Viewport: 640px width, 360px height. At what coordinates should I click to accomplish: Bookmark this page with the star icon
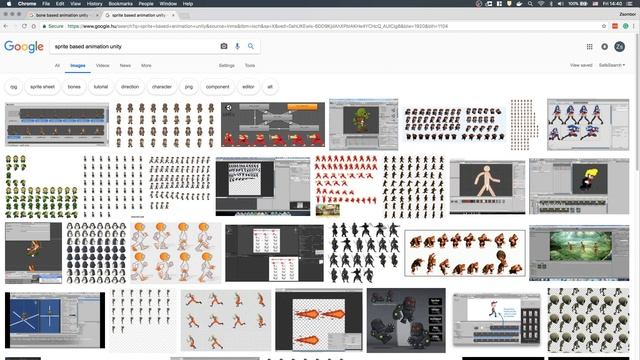click(604, 26)
